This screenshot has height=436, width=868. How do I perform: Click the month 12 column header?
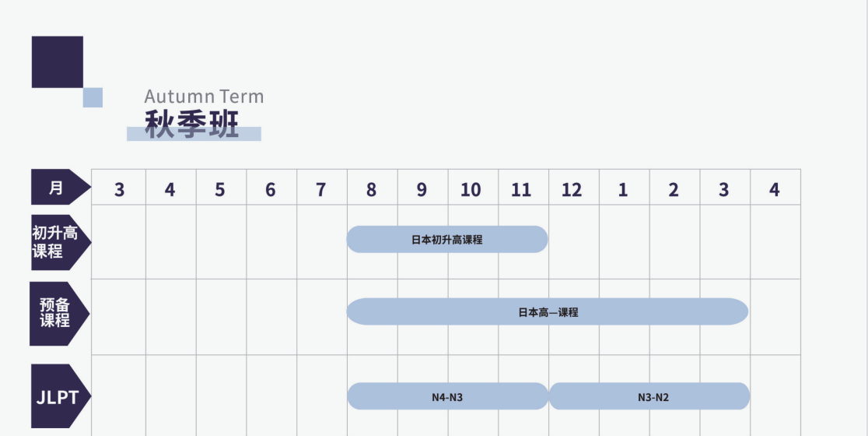tap(572, 189)
